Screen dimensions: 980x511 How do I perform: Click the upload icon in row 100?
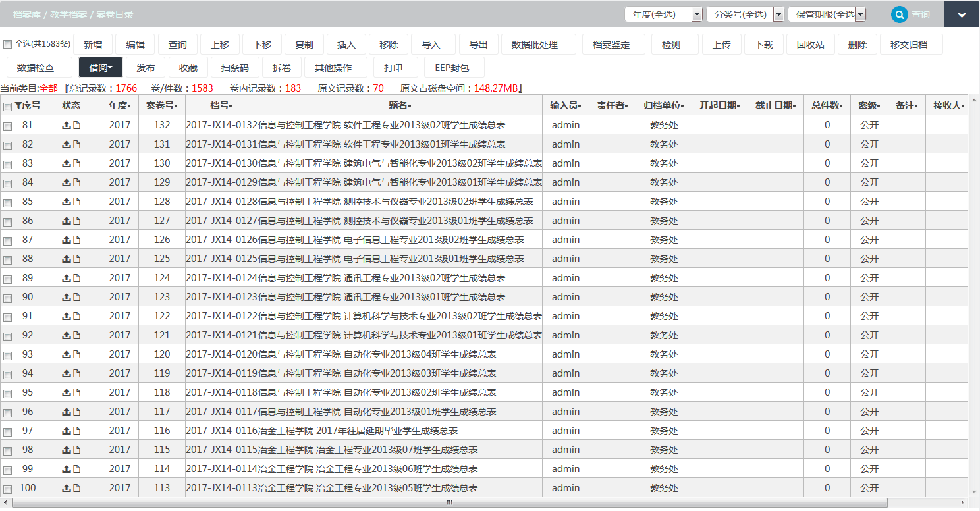pyautogui.click(x=67, y=488)
